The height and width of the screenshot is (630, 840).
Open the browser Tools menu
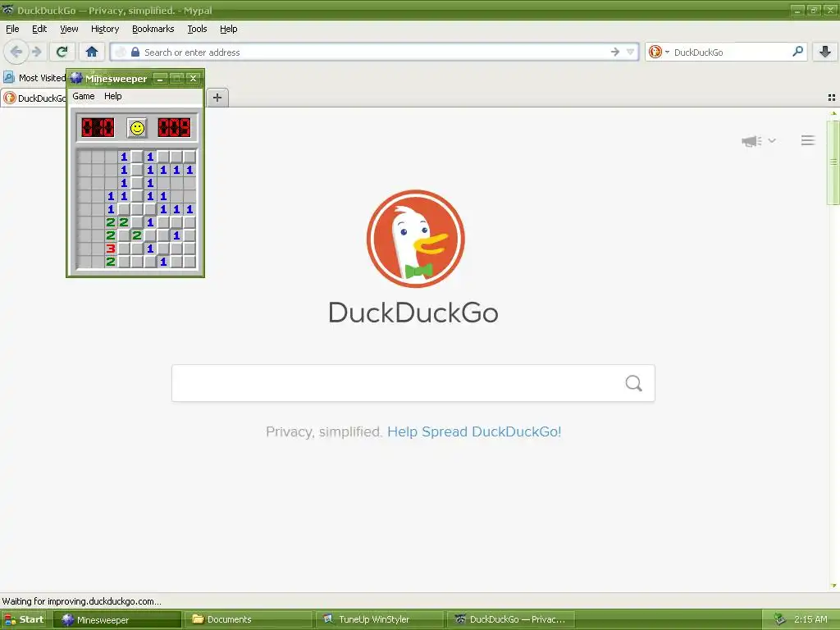click(x=197, y=29)
